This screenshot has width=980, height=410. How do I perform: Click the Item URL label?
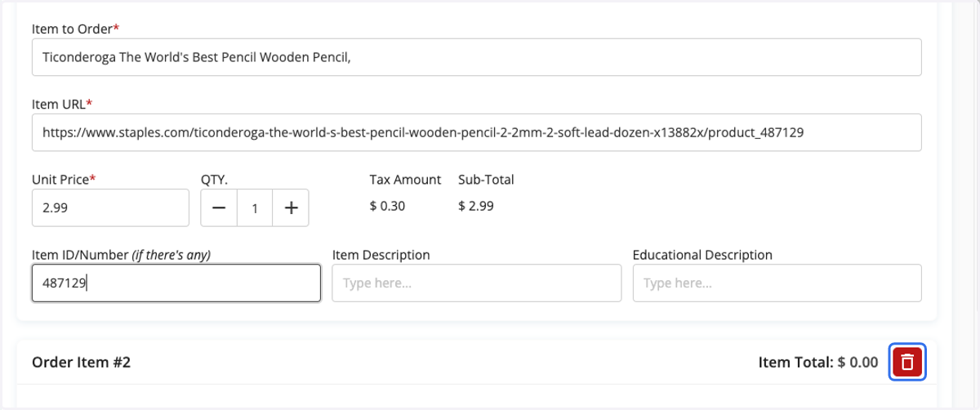click(62, 104)
